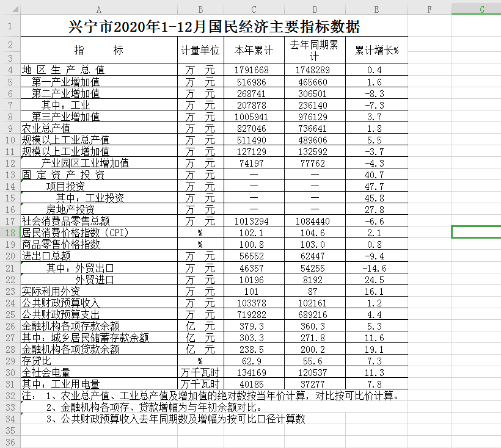
Task: Click the select-all corner of the sheet
Action: click(10, 9)
